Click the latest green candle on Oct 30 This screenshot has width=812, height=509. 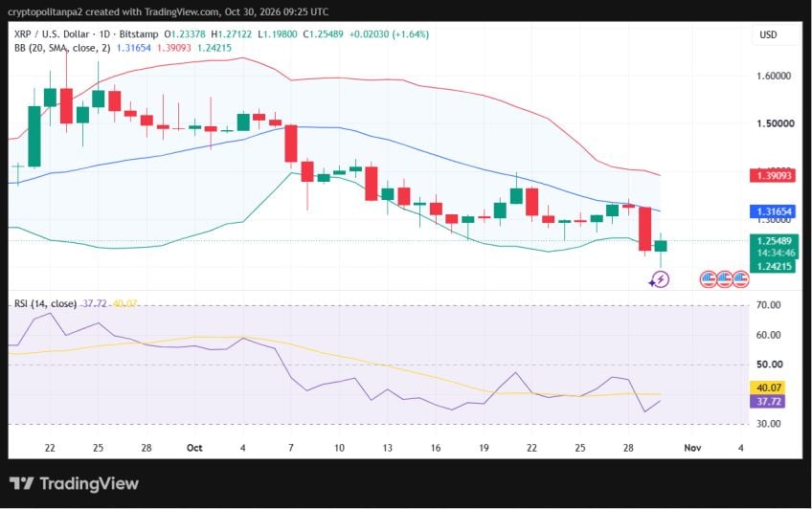pyautogui.click(x=661, y=246)
